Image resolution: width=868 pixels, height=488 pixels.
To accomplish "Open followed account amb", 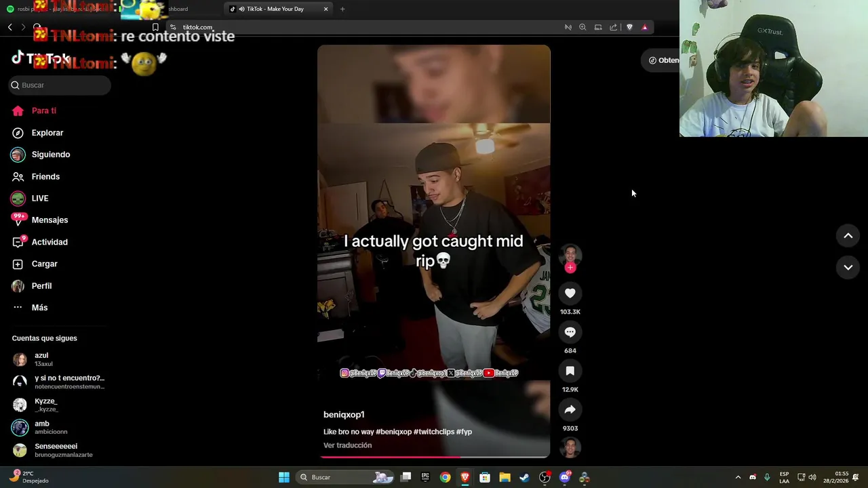I will 58,427.
